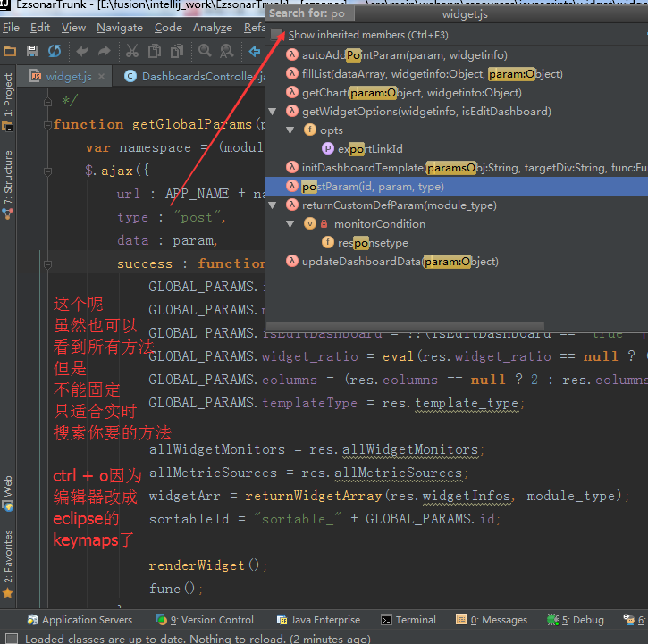
Task: Click the "post" string in editor
Action: click(197, 218)
